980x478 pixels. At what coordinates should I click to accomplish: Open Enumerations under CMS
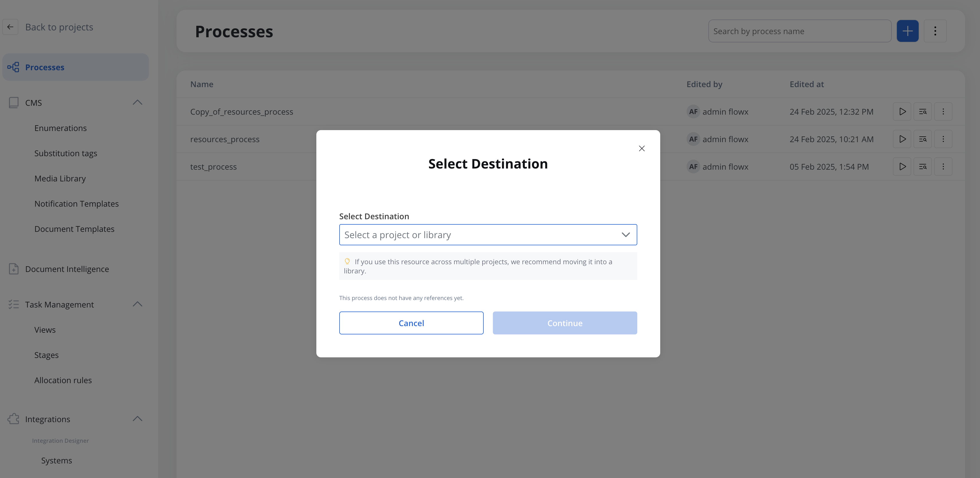(x=60, y=128)
